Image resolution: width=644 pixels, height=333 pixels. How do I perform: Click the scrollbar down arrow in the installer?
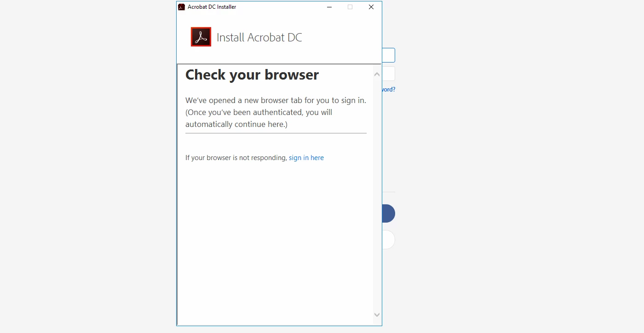377,315
